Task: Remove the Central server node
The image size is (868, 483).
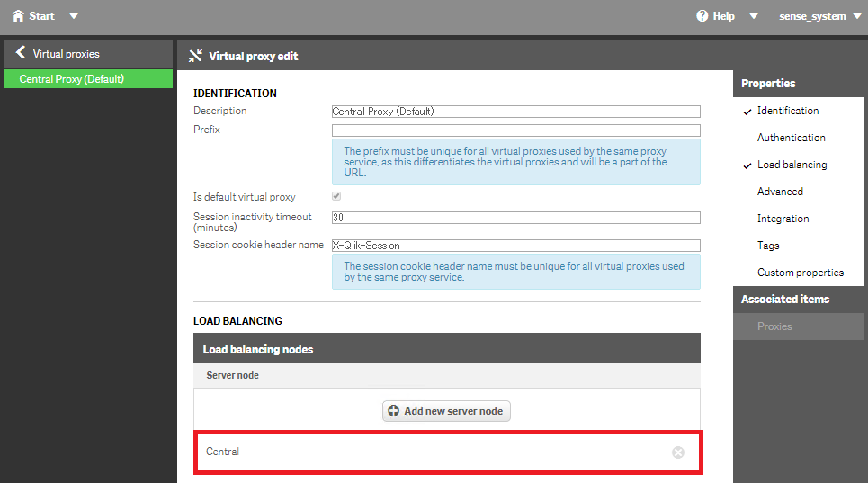Action: pos(678,452)
